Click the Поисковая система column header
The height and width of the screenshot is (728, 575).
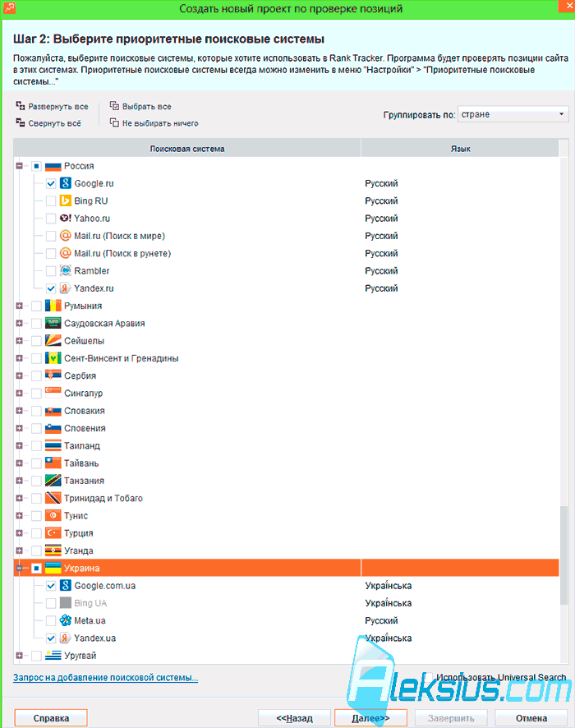pyautogui.click(x=187, y=149)
